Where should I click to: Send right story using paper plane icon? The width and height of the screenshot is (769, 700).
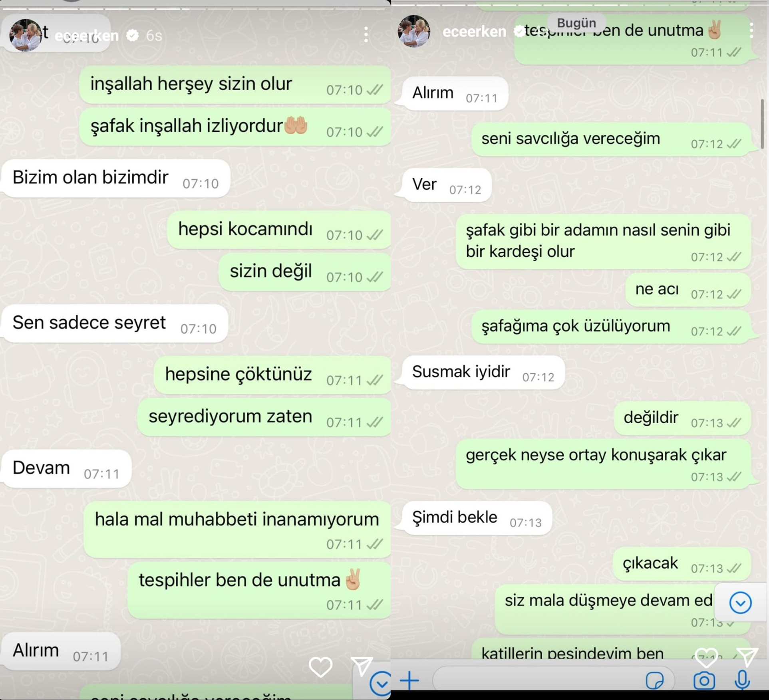point(747,657)
